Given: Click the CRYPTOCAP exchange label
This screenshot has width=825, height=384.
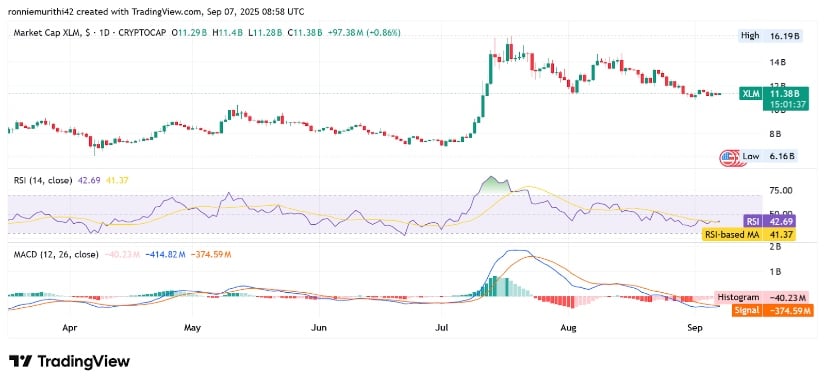Looking at the screenshot, I should pos(142,33).
